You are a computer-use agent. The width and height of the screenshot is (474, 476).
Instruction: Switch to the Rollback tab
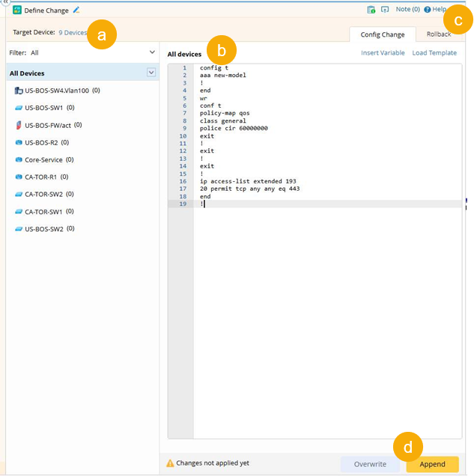click(439, 34)
